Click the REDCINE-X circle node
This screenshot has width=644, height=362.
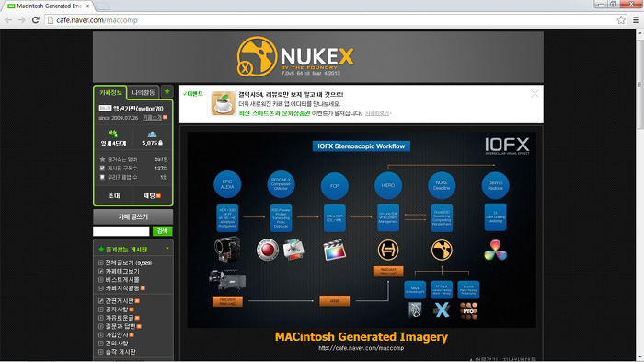click(281, 184)
